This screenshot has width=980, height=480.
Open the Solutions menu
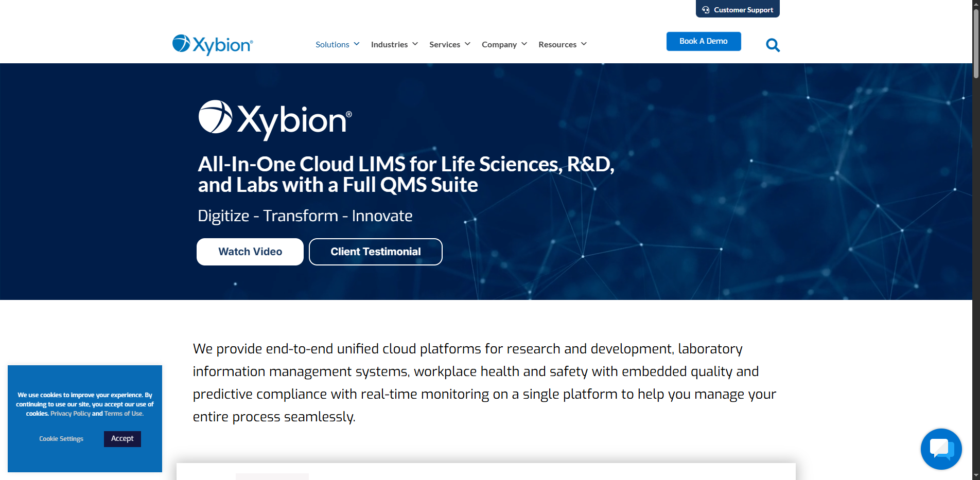click(x=332, y=45)
